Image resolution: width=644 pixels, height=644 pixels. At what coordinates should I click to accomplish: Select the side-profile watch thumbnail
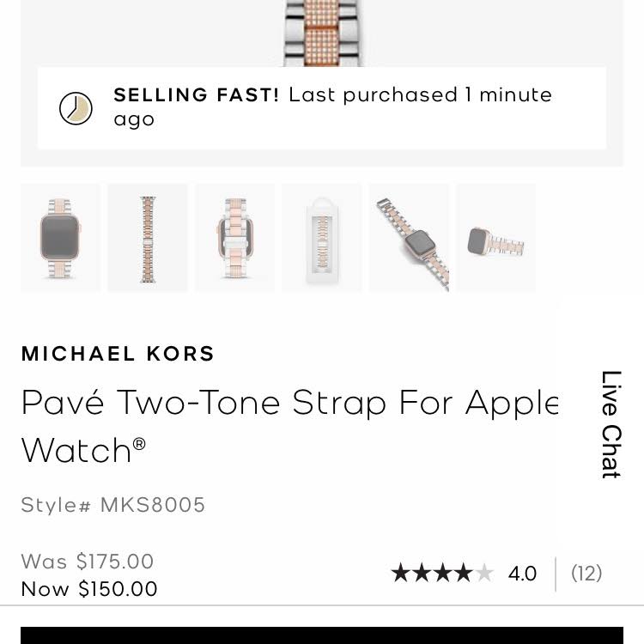pyautogui.click(x=496, y=238)
